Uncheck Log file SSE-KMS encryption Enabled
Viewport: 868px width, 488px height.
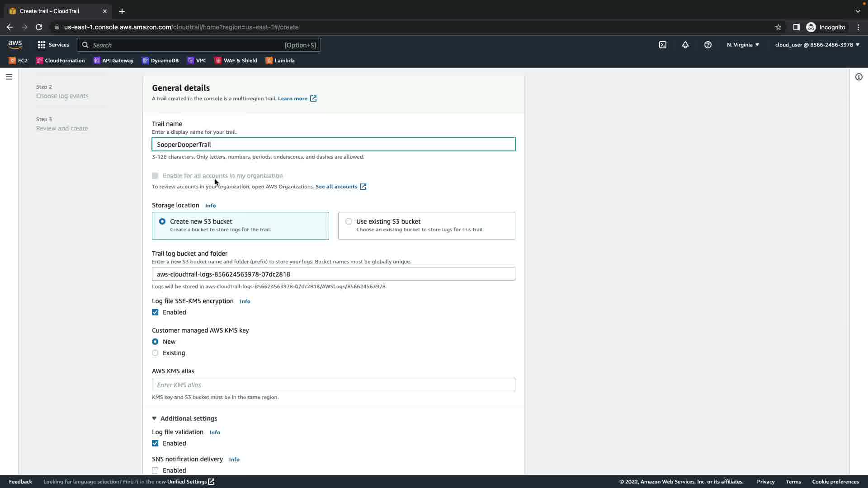click(x=155, y=312)
